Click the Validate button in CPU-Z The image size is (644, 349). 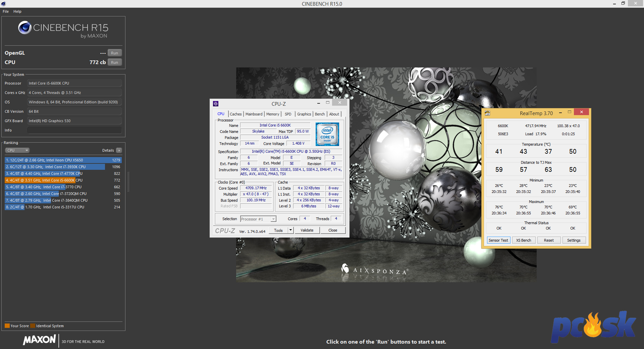(x=307, y=230)
